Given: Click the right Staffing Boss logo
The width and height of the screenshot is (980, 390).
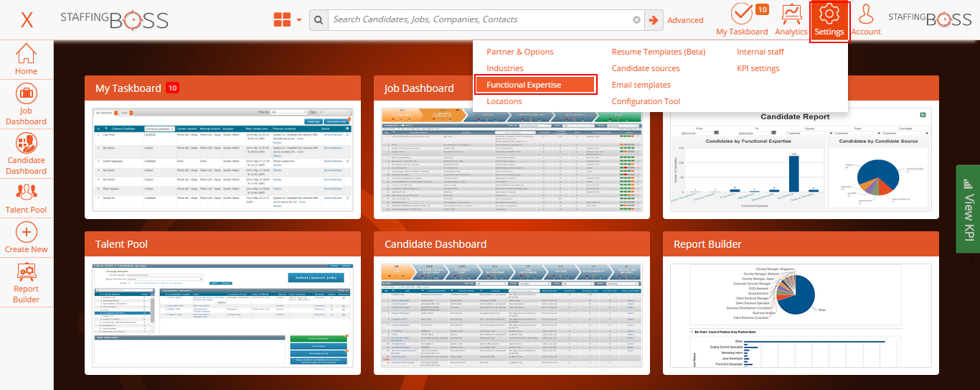Looking at the screenshot, I should [930, 19].
